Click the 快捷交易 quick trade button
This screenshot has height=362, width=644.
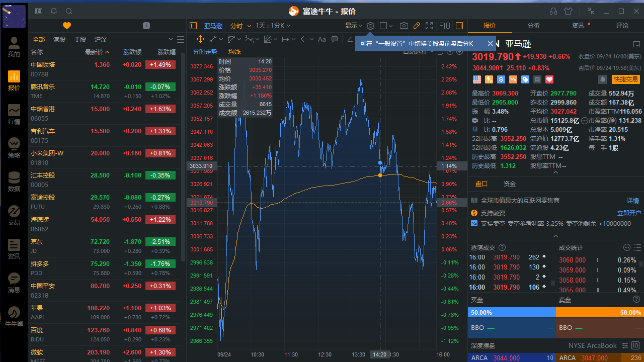pyautogui.click(x=625, y=79)
